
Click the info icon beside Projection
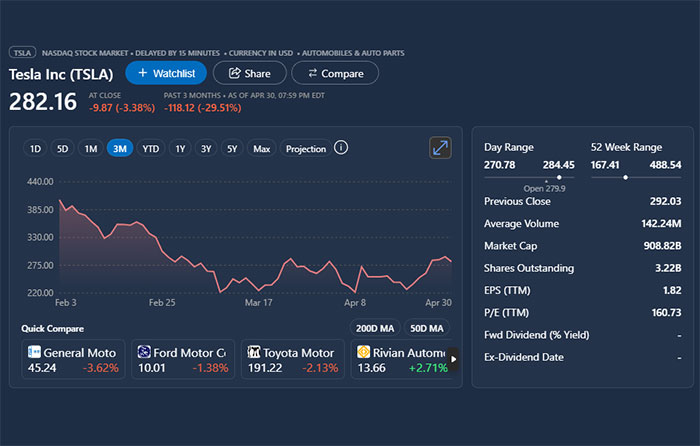click(341, 148)
